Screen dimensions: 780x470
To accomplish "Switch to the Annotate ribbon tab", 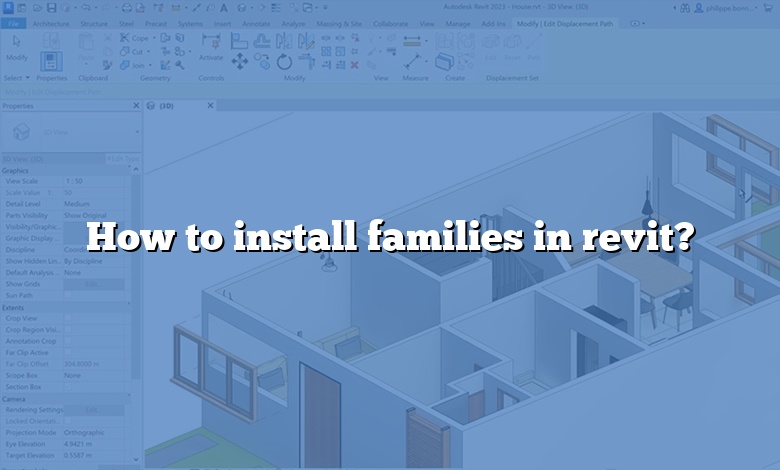I will point(256,24).
